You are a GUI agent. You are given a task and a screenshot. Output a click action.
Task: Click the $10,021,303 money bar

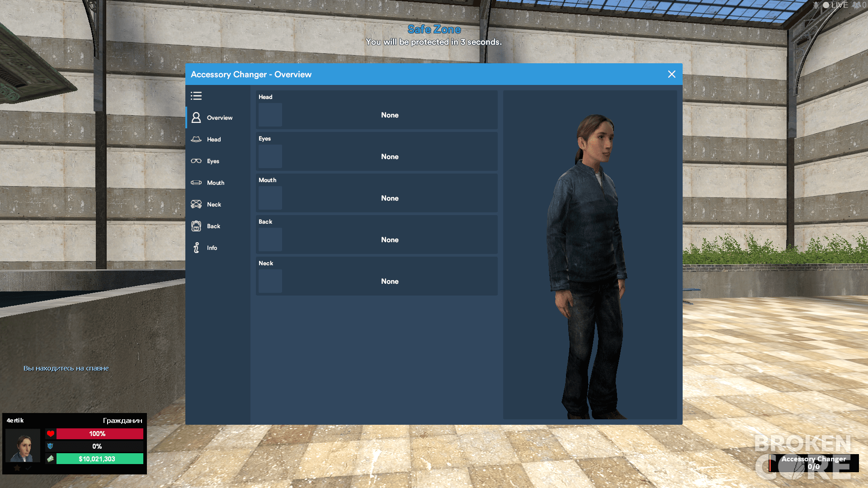[100, 459]
